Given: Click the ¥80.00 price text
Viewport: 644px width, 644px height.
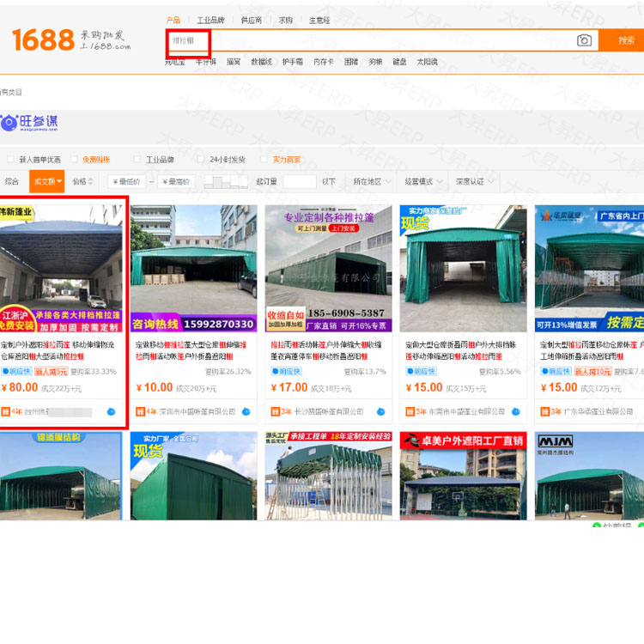Looking at the screenshot, I should coord(20,387).
